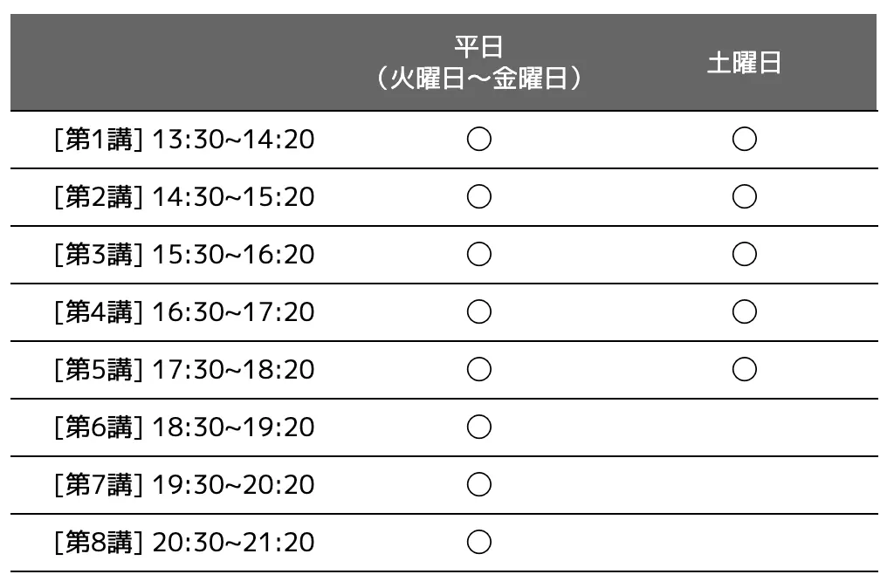Viewport: 894px width, 588px height.
Task: Click the weekday circle for 第5講 17:30~18:20
Action: [479, 369]
